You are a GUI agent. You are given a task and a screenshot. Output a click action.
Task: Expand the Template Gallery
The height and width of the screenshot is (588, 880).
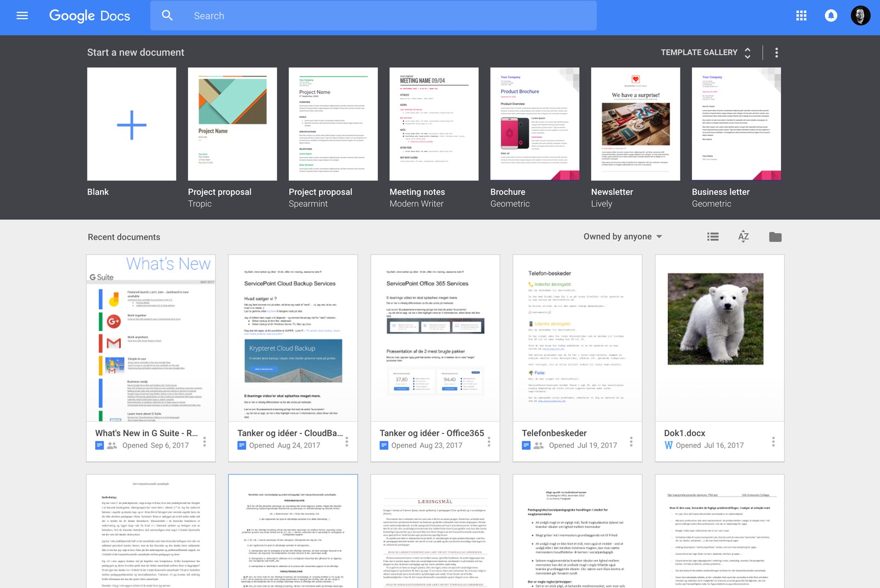pos(706,52)
